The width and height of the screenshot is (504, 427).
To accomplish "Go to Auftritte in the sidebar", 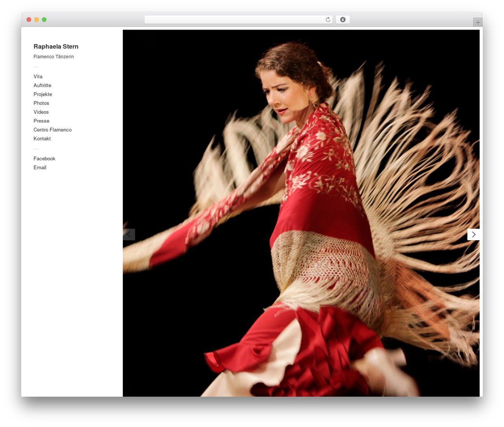I will coord(42,85).
